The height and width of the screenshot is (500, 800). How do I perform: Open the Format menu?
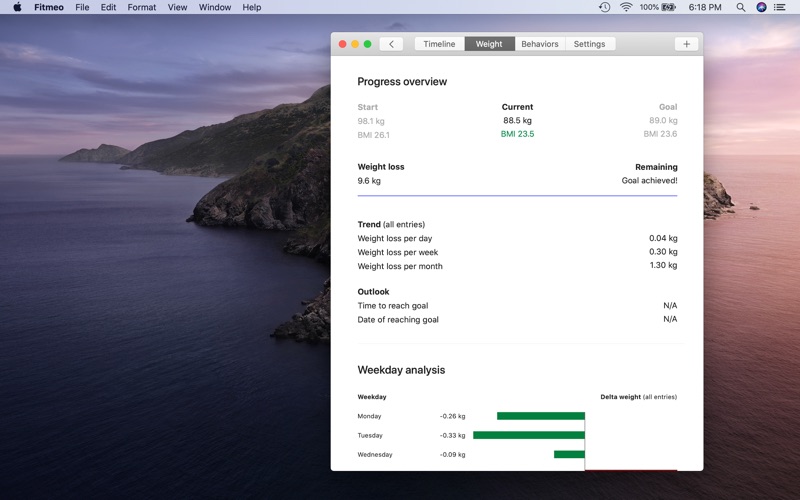tap(142, 7)
